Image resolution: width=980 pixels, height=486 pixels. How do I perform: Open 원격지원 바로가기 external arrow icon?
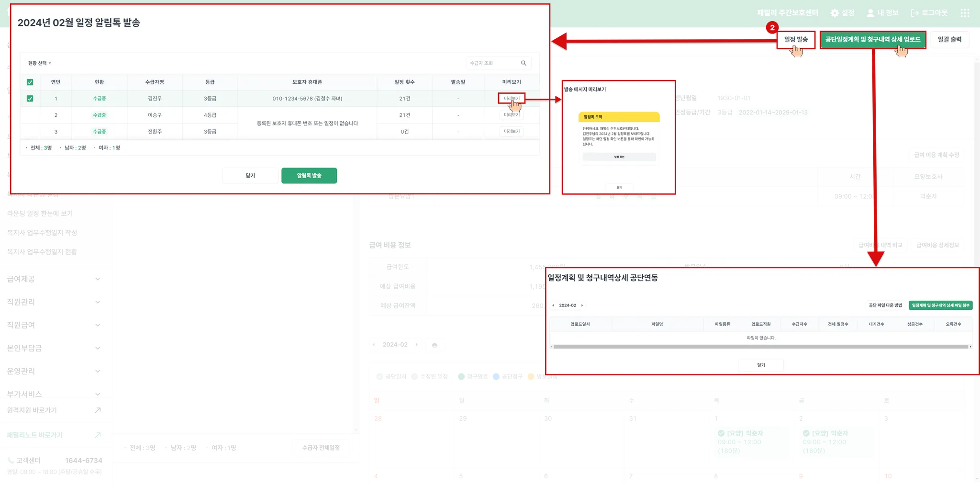tap(98, 410)
